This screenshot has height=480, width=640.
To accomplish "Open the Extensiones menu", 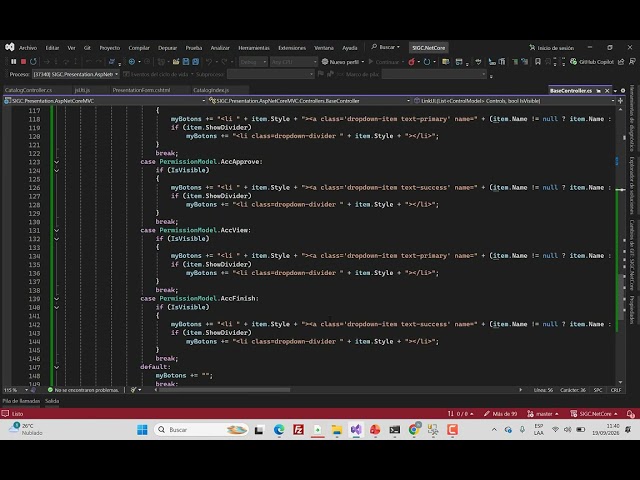I will pos(292,48).
